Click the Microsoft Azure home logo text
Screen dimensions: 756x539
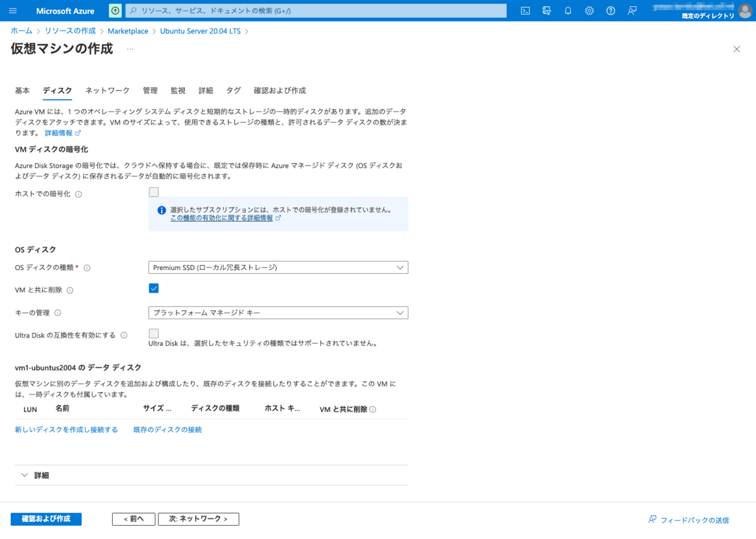pos(65,11)
